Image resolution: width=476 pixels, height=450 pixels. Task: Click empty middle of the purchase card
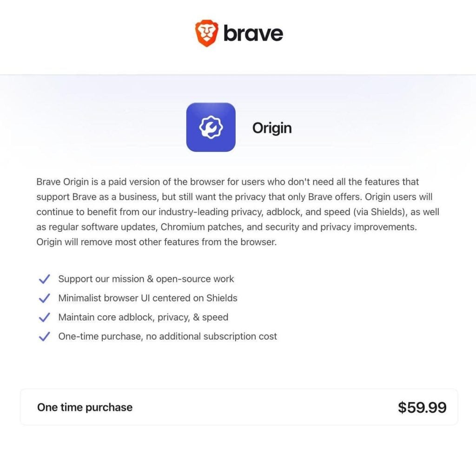[260, 407]
